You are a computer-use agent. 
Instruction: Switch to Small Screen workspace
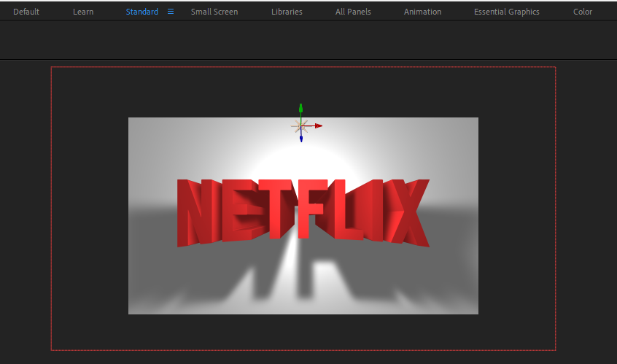214,12
